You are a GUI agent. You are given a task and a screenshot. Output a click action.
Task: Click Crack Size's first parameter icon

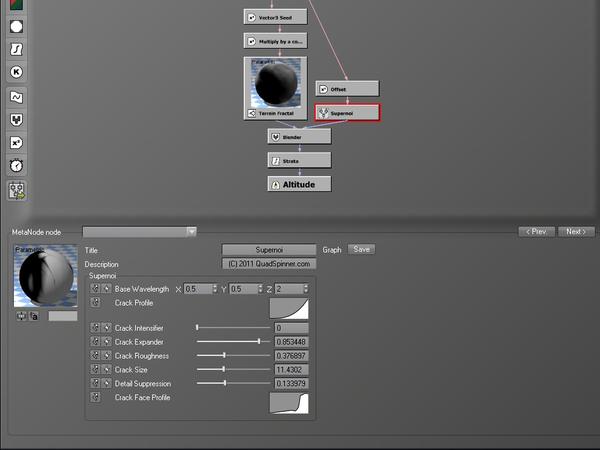pos(95,369)
